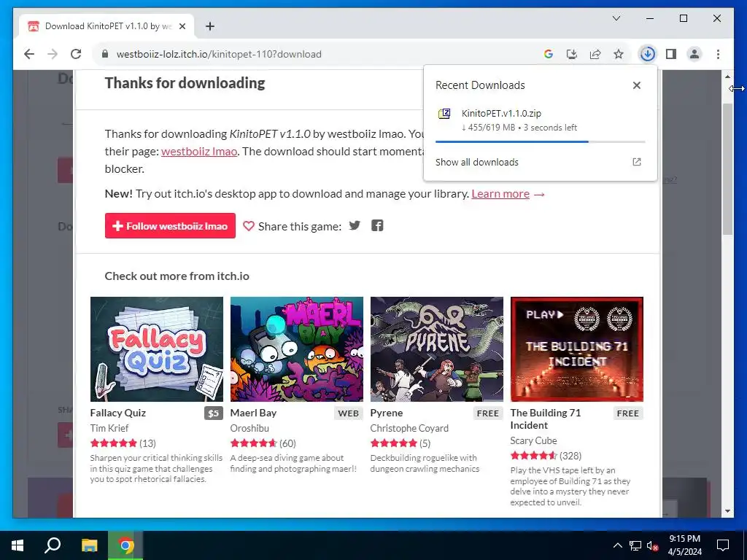Close the KinitoPET download tab
Screen dimensions: 747x560
(x=182, y=26)
